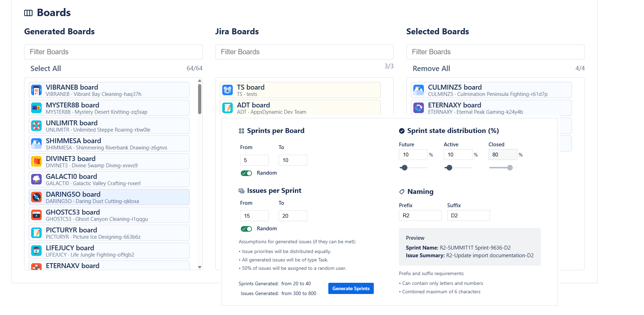Click the TS board koala icon

pos(227,90)
